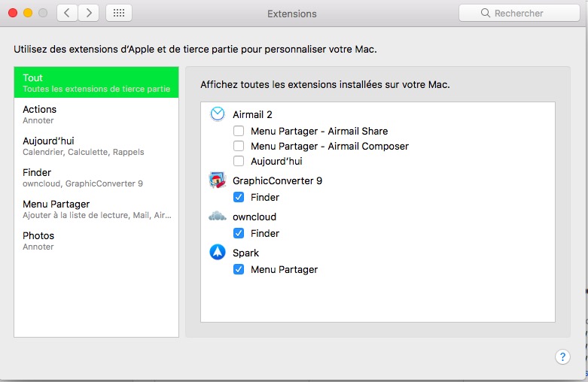Open the Aujourd'hui category in sidebar
This screenshot has width=588, height=382.
[96, 146]
